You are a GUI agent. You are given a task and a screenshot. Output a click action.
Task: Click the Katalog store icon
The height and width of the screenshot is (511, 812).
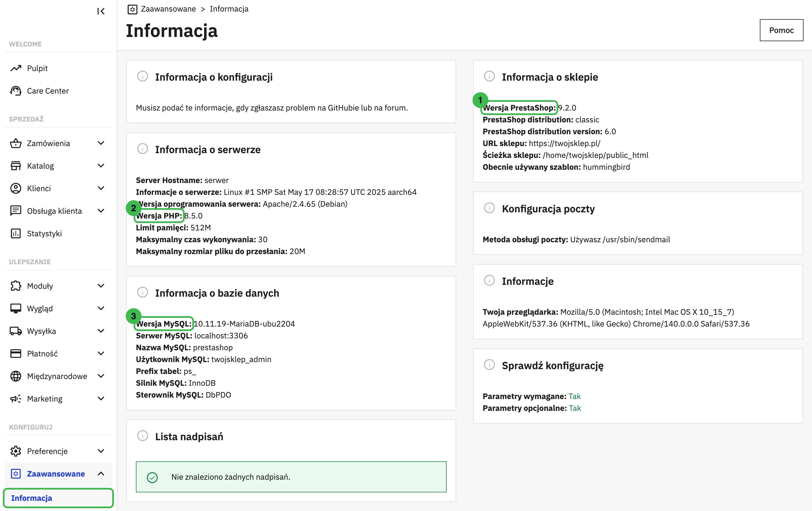tap(16, 166)
